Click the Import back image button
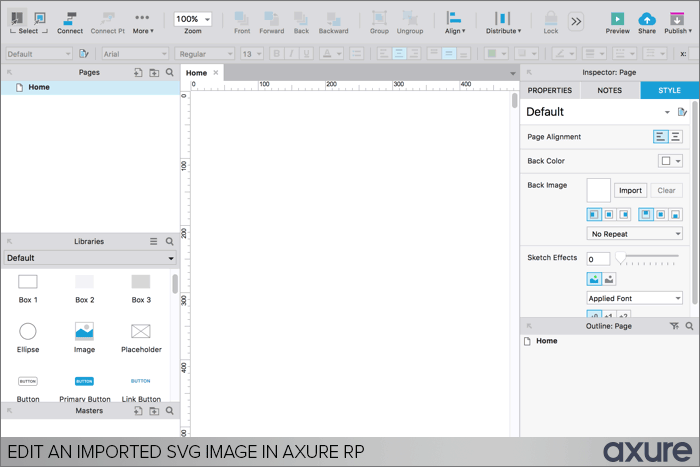700x467 pixels. click(x=630, y=190)
